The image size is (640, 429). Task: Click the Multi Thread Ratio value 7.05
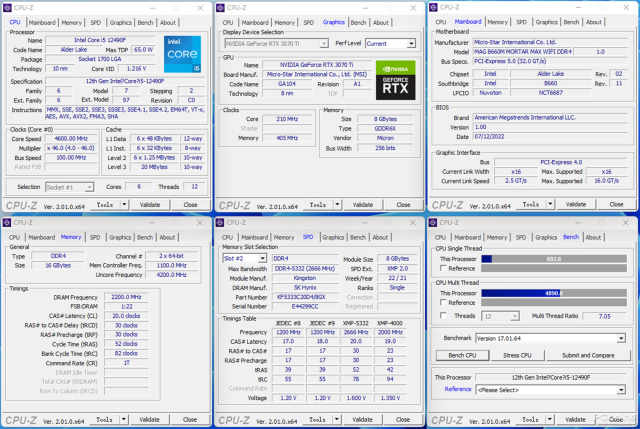point(604,316)
